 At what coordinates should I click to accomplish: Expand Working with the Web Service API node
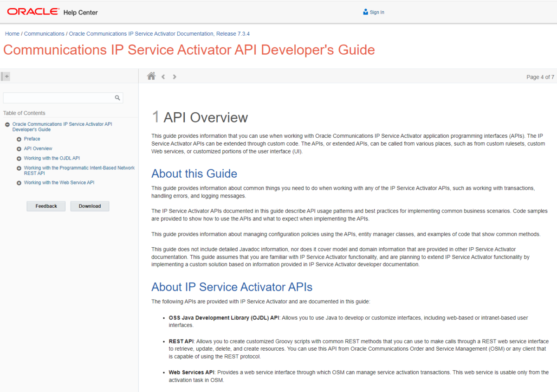[x=19, y=183]
